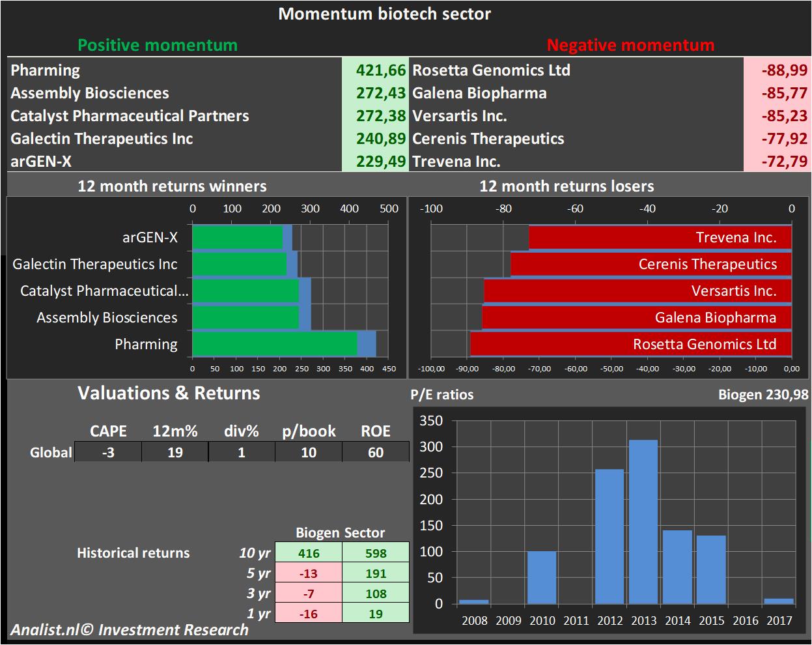This screenshot has height=645, width=812.
Task: Click the Pharming 421,66 momentum value cell
Action: [375, 70]
